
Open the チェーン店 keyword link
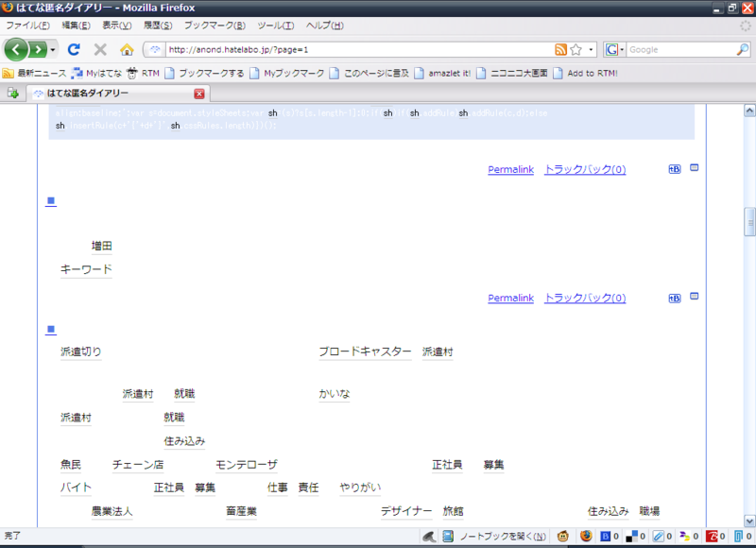pyautogui.click(x=138, y=465)
